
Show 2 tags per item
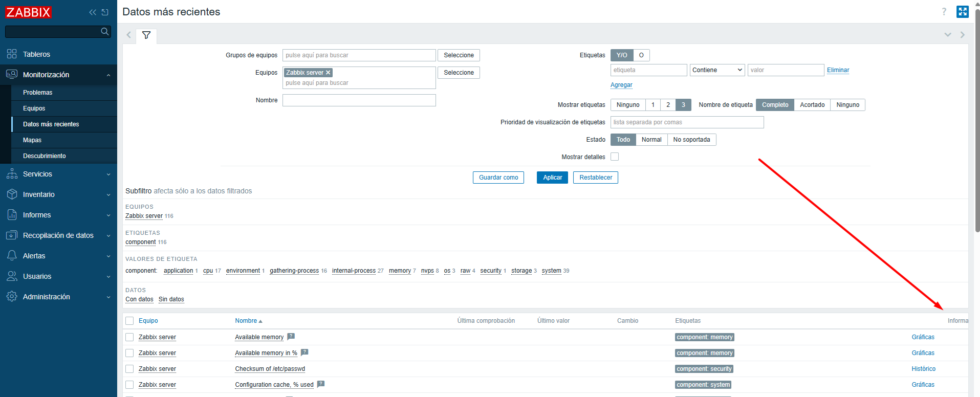(668, 105)
